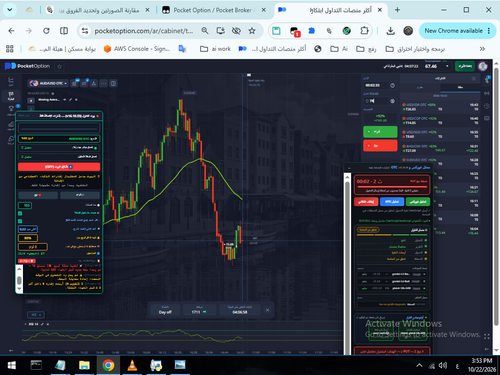The height and width of the screenshot is (375, 500).
Task: Edit the RSI 14 indicator pencil icon
Action: (42, 324)
